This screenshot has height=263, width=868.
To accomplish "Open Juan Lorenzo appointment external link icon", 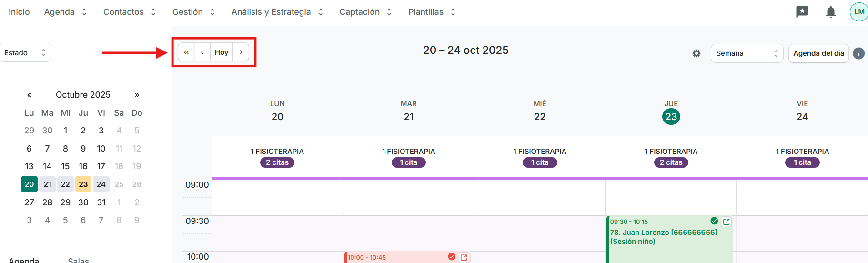I will (x=727, y=222).
